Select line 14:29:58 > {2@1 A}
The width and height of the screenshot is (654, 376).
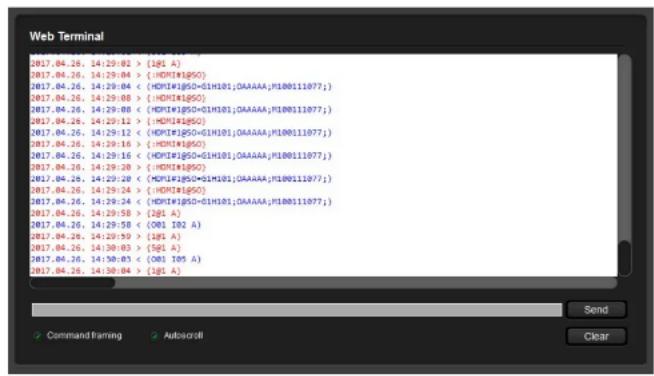pyautogui.click(x=106, y=213)
